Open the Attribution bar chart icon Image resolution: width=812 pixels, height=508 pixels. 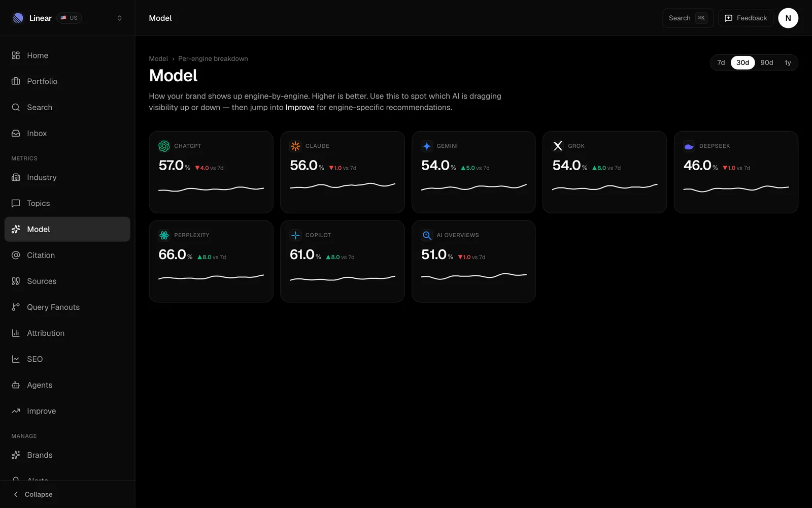point(16,333)
